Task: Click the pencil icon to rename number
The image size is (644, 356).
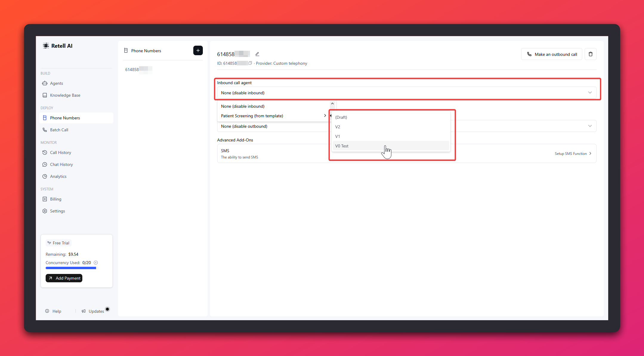Action: pyautogui.click(x=257, y=54)
